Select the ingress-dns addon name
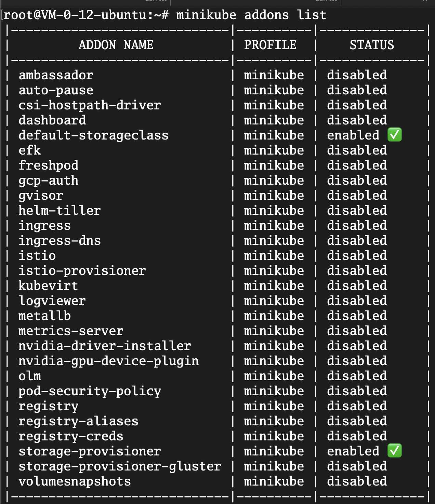The height and width of the screenshot is (504, 435). click(x=60, y=241)
